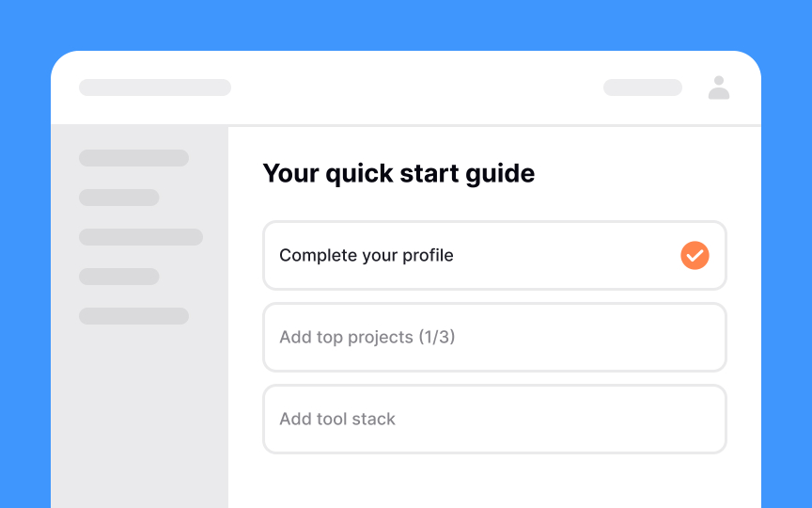This screenshot has height=508, width=812.
Task: Click the header logo placeholder bar
Action: tap(155, 87)
